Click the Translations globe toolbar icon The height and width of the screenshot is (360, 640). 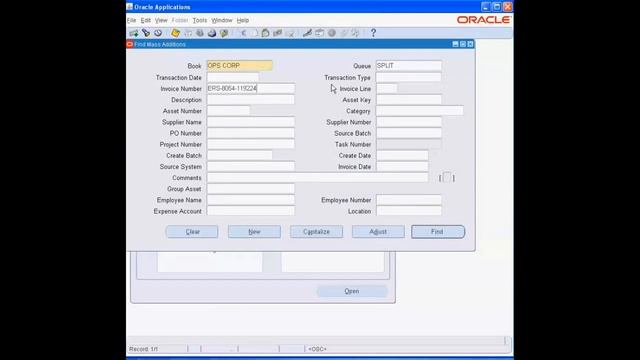click(x=332, y=33)
